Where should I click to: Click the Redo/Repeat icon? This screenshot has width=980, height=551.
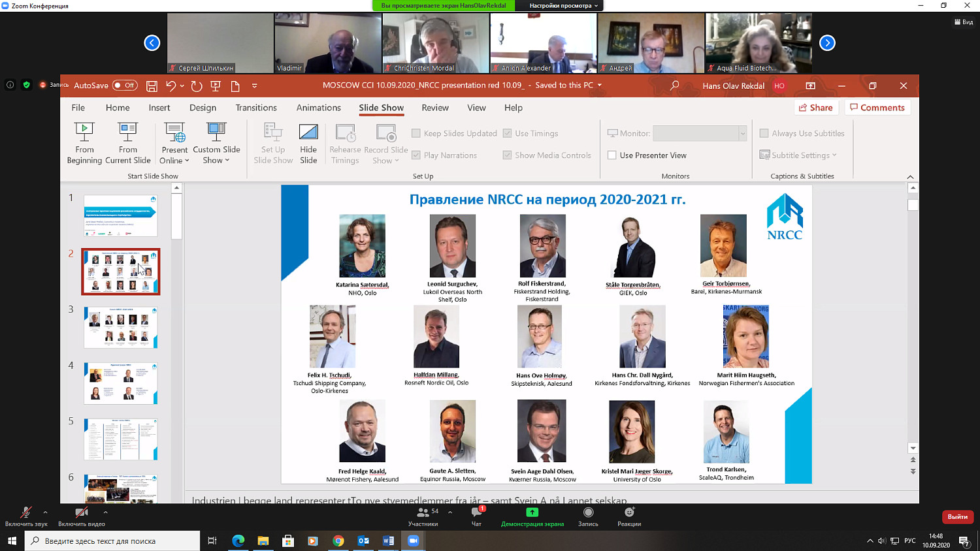click(x=197, y=86)
